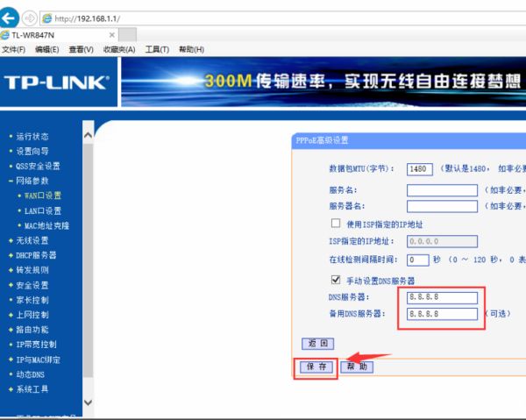
Task: Click the IE page icon in address bar
Action: [47, 18]
